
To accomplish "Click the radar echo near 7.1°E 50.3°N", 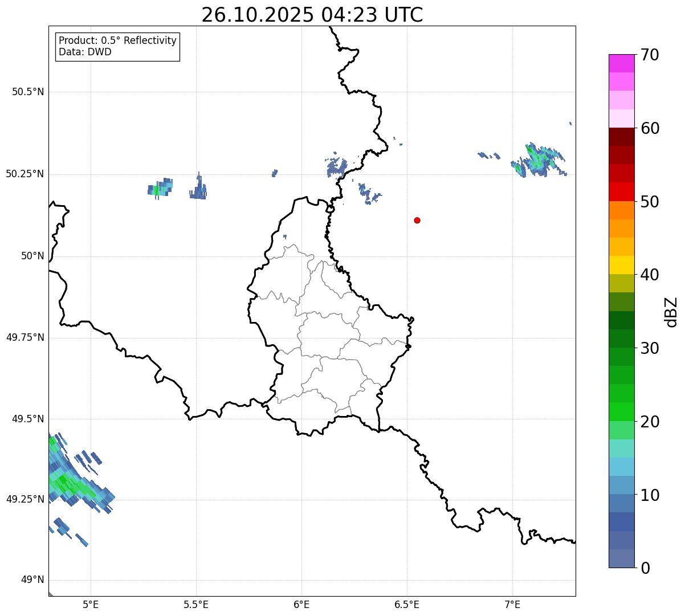I will pos(537,160).
